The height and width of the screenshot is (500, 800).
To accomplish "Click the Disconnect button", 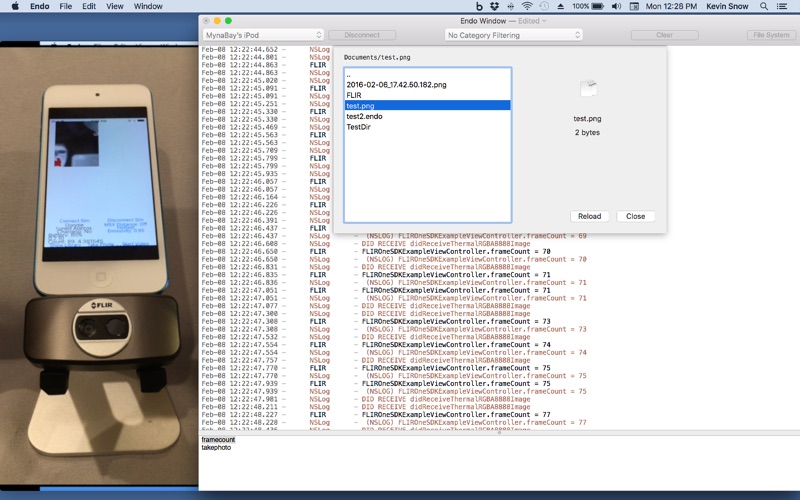I will click(362, 35).
